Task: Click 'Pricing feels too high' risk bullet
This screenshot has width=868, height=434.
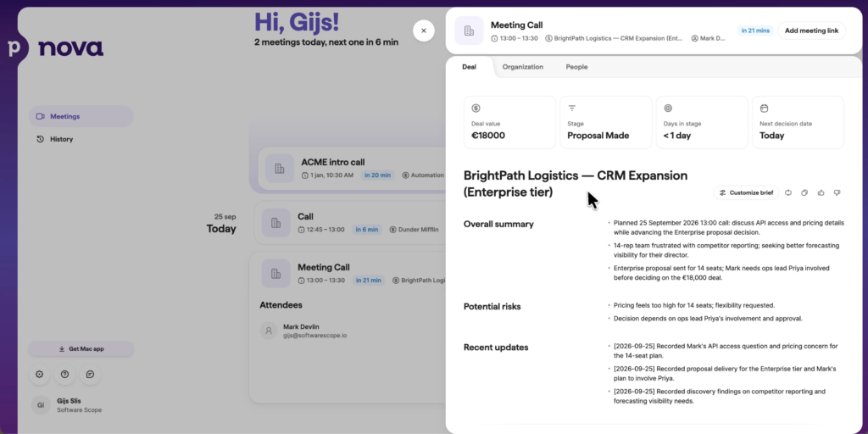Action: 694,305
